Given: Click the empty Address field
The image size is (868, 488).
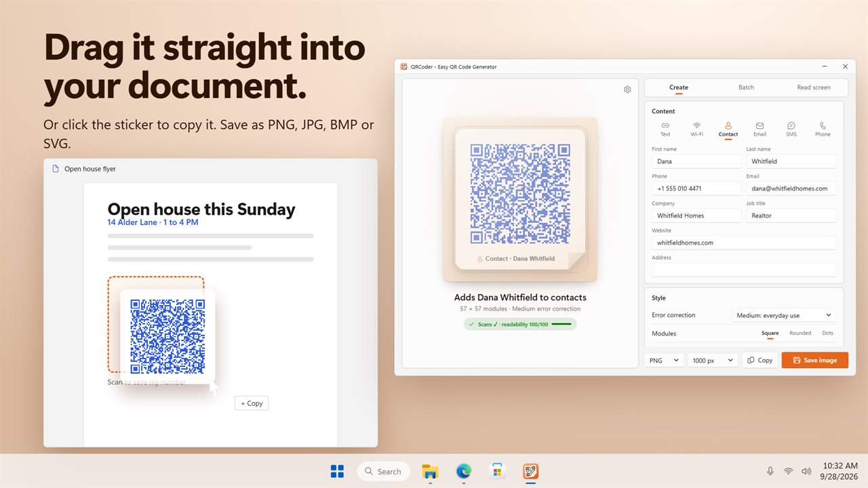Looking at the screenshot, I should 744,270.
